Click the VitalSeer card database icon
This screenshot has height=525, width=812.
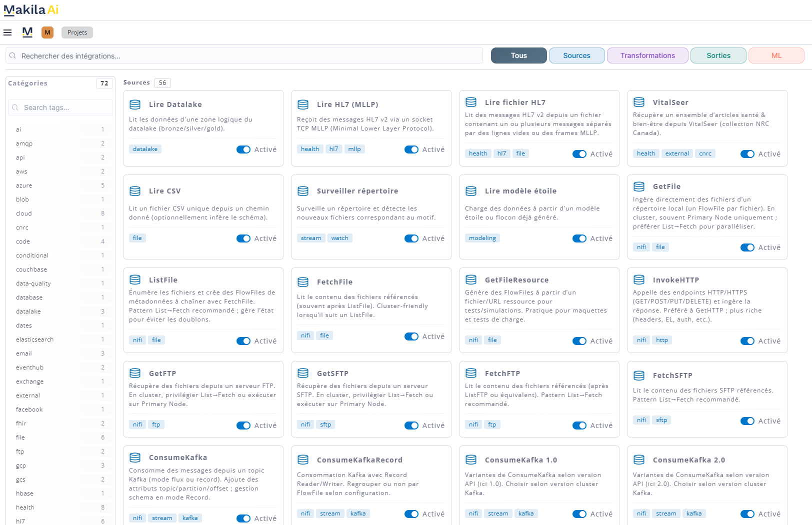pyautogui.click(x=639, y=102)
